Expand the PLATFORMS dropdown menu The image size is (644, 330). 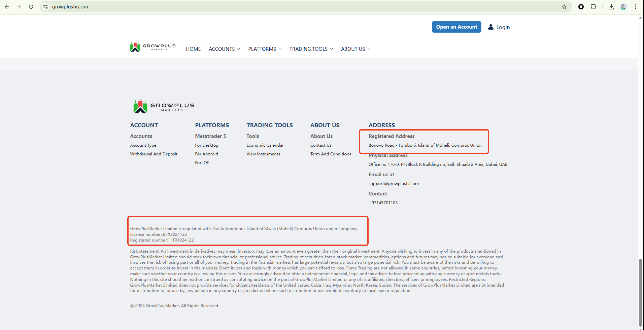click(x=265, y=49)
